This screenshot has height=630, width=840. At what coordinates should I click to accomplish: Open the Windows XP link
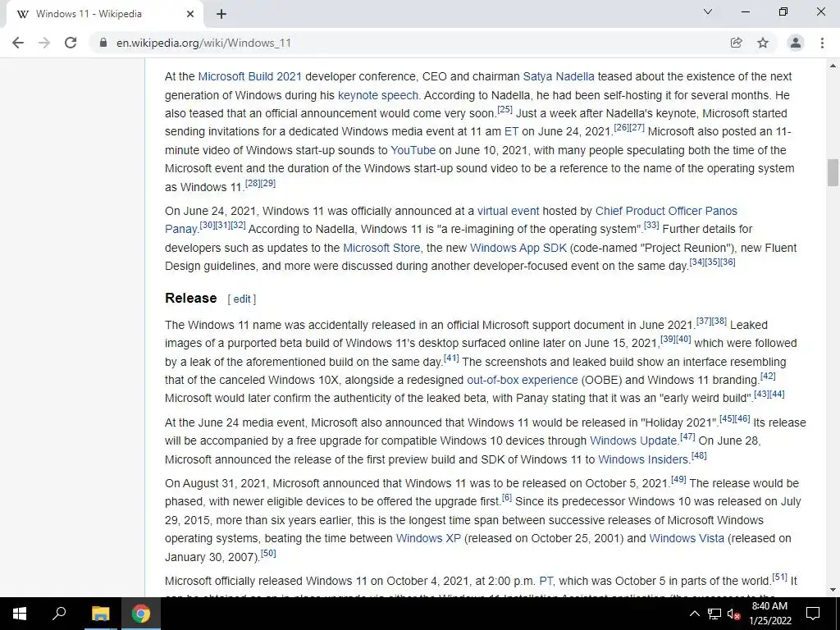coord(428,538)
